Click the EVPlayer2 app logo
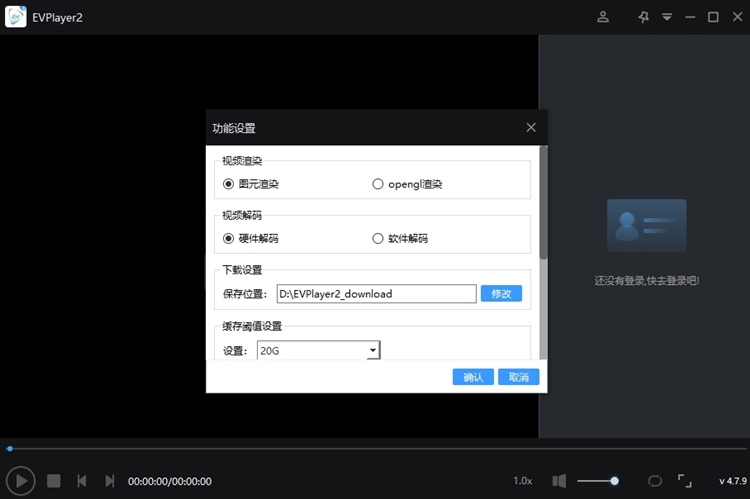The image size is (750, 499). (x=16, y=17)
